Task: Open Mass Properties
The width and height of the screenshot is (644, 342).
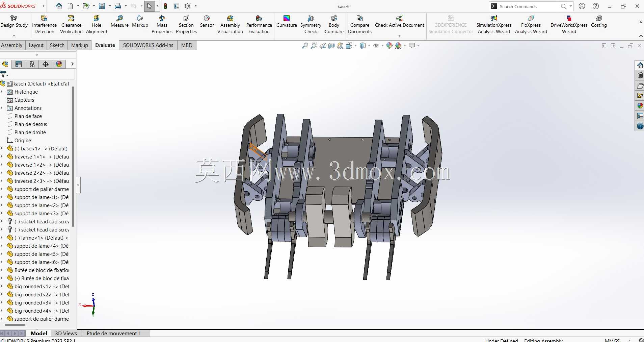Action: 162,24
